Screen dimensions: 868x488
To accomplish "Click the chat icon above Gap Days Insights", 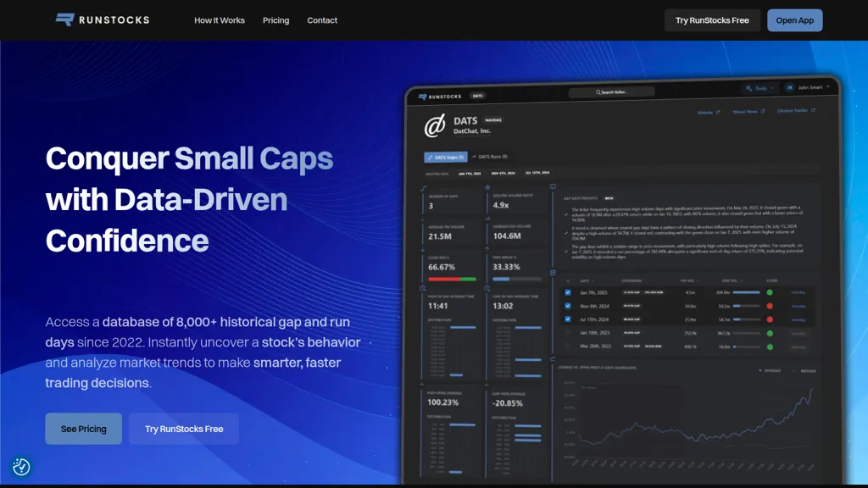I will (x=553, y=187).
